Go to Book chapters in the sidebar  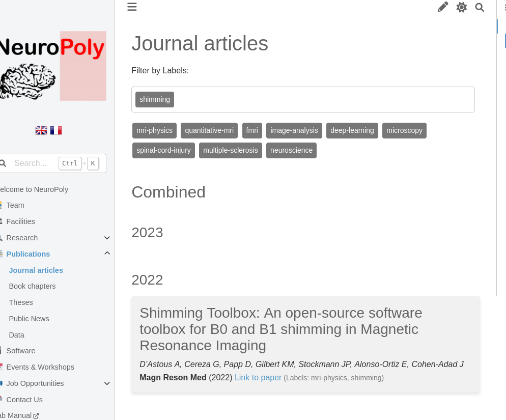32,286
